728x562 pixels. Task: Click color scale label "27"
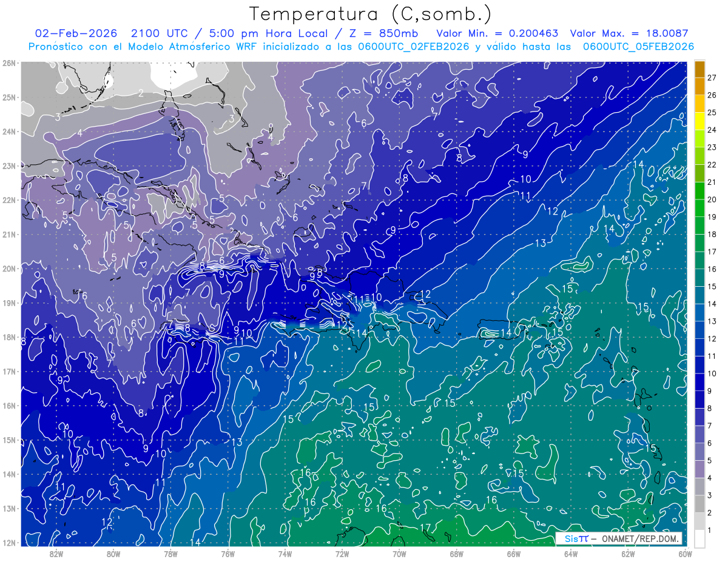(712, 77)
